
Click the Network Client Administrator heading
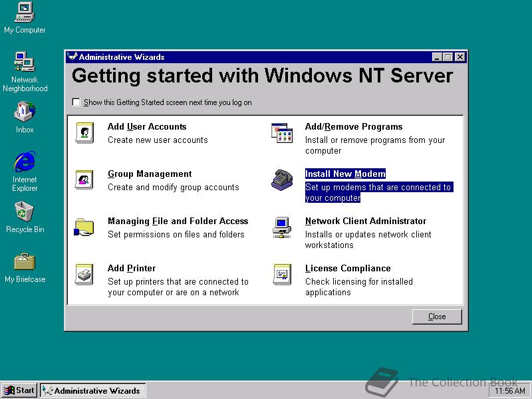coord(366,221)
